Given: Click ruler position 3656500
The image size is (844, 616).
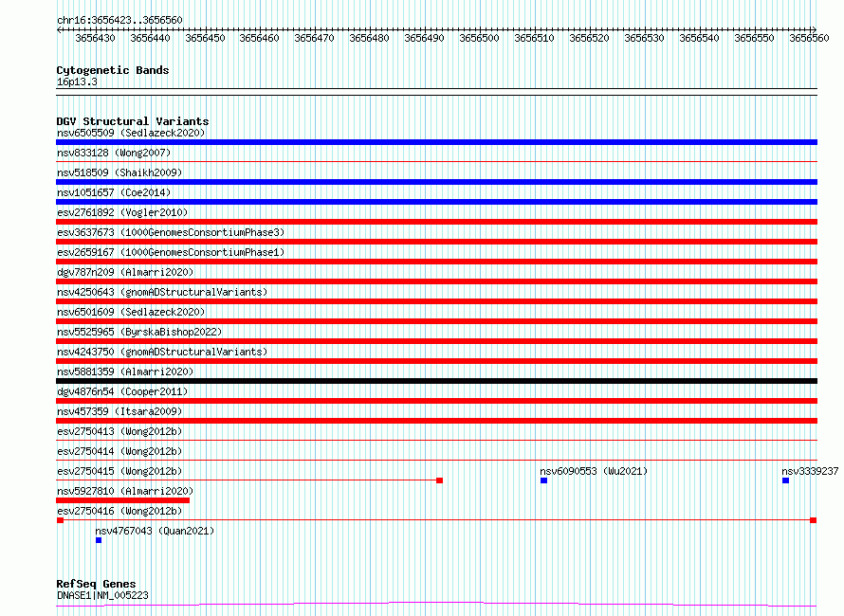Looking at the screenshot, I should pyautogui.click(x=479, y=38).
